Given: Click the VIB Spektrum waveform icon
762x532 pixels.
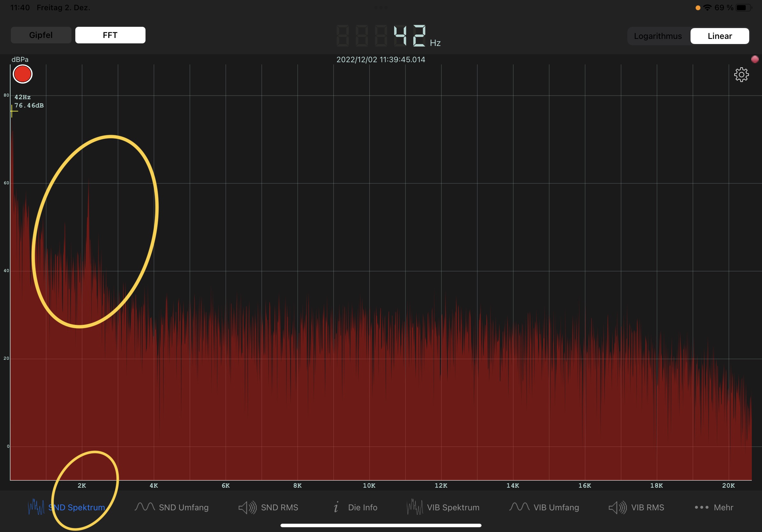Looking at the screenshot, I should point(415,507).
